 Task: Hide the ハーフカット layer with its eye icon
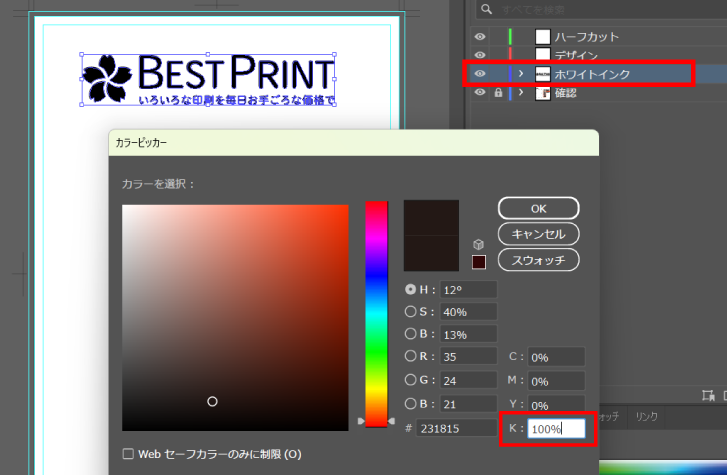pos(480,37)
